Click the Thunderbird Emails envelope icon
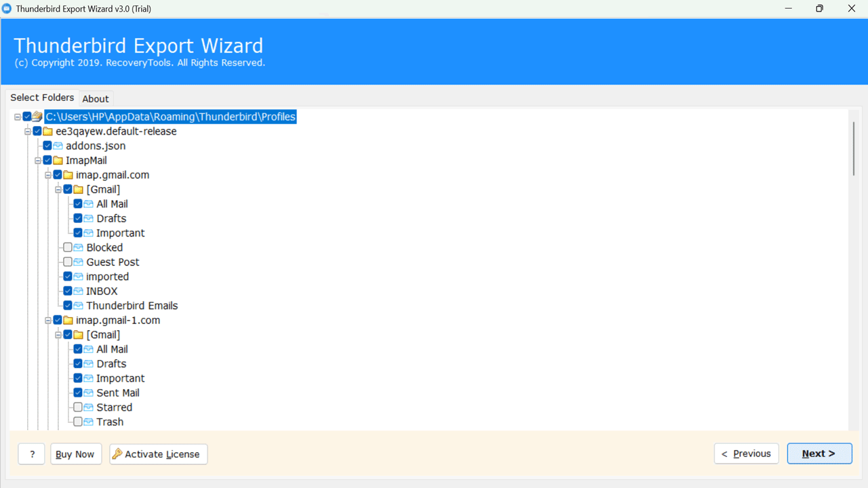 (78, 306)
